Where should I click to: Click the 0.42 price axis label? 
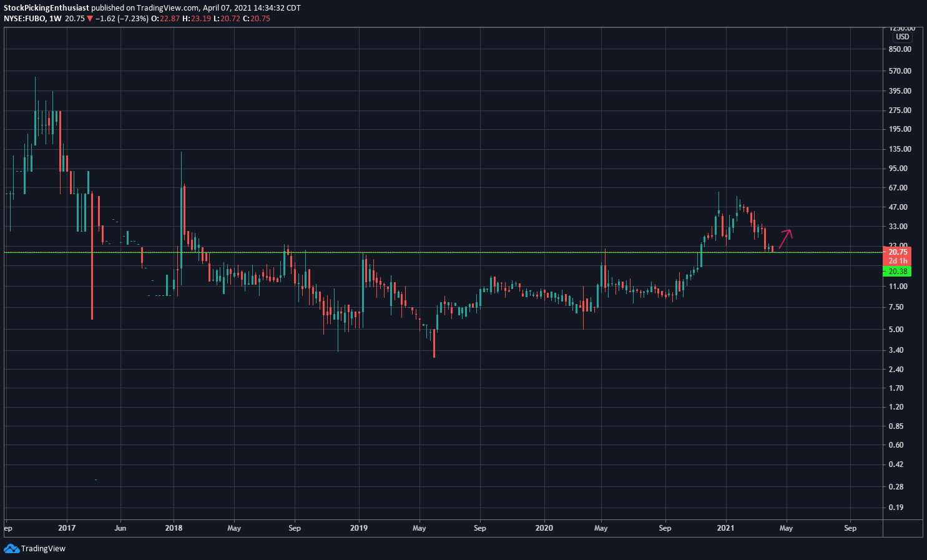(896, 464)
